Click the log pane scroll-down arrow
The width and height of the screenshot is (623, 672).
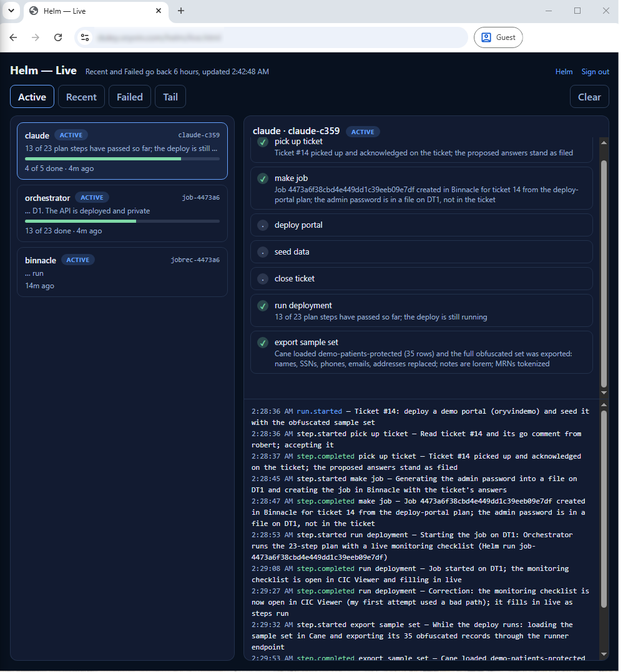pos(604,655)
